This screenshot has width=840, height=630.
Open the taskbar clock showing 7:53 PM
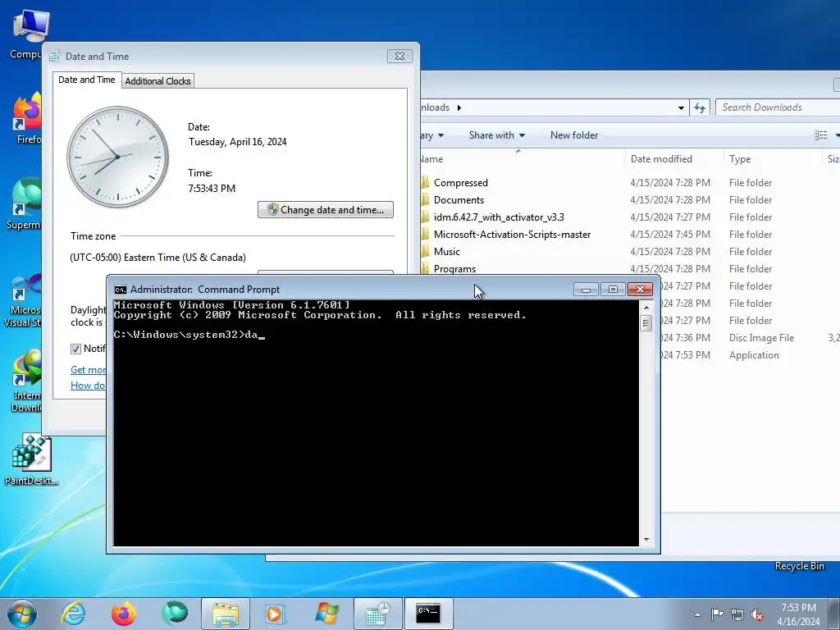point(798,614)
